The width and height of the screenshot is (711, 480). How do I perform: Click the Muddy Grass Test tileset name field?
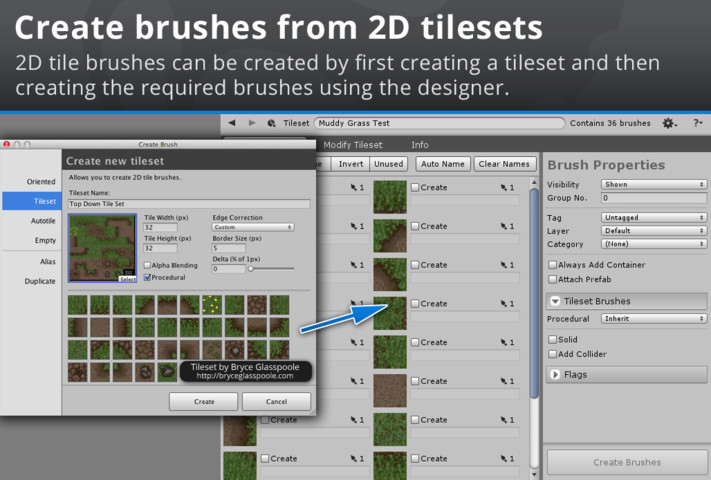(x=439, y=123)
